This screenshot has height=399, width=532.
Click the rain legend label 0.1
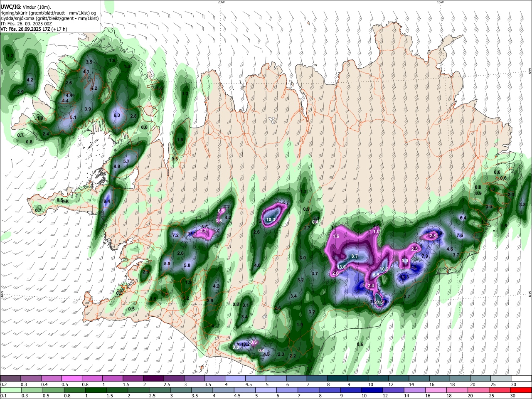4,396
